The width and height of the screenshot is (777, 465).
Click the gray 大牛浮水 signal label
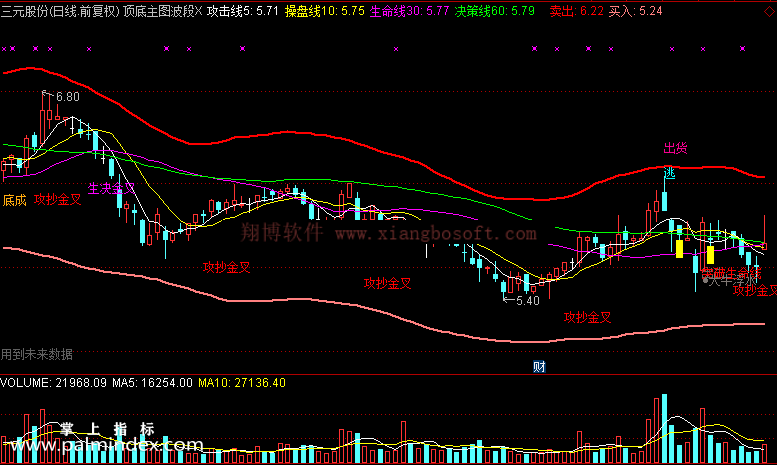730,281
